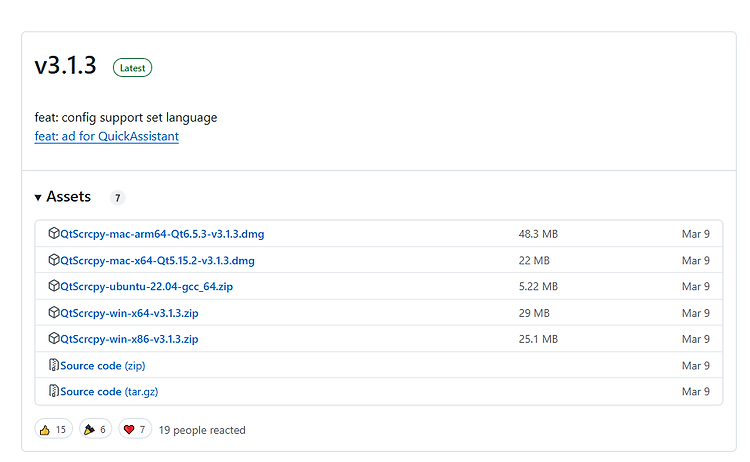Download QtScrcpy-mac-arm64-Qt6.5.3-v3.1.3.dmg
Viewport: 750px width, 462px height.
pos(162,234)
